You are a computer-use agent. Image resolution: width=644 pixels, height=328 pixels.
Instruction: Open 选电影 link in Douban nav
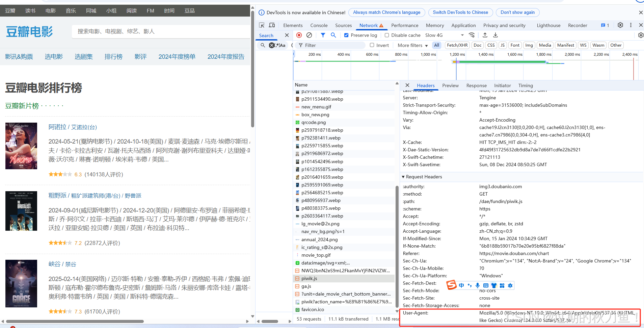pyautogui.click(x=54, y=57)
